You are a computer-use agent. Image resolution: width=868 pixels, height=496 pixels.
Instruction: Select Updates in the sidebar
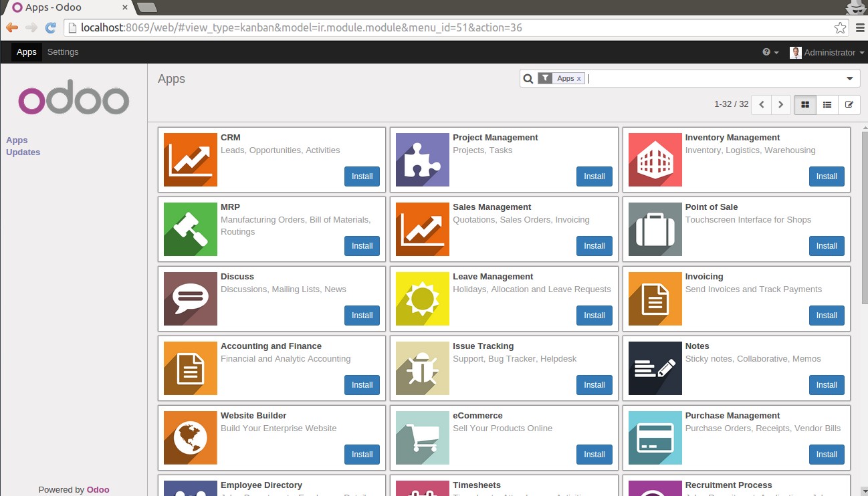pyautogui.click(x=23, y=152)
